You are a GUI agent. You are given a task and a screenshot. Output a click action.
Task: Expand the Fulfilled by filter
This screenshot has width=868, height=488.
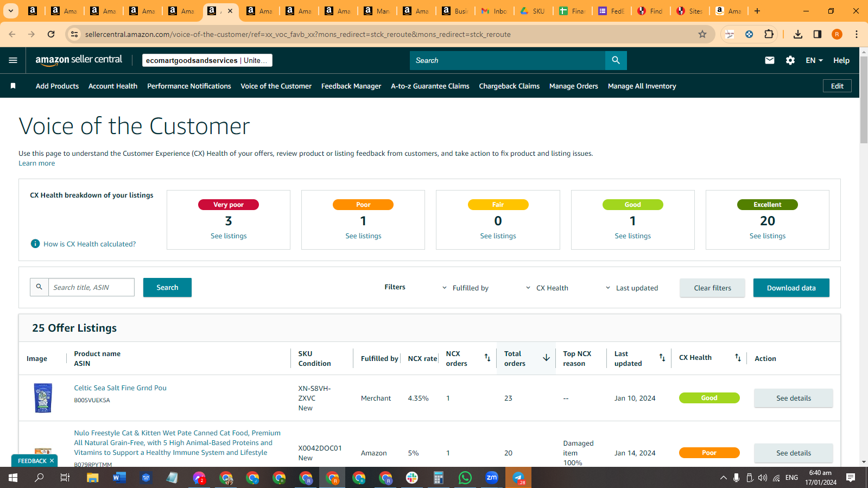click(x=465, y=288)
